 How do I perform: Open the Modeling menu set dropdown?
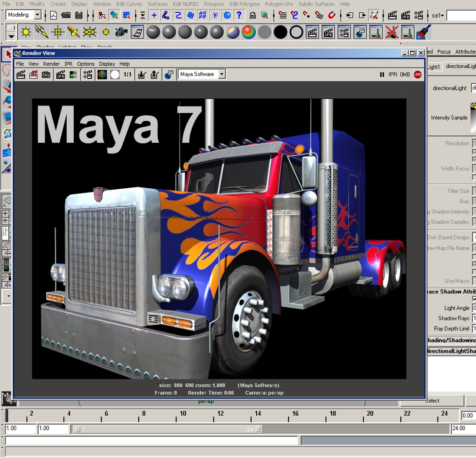pyautogui.click(x=37, y=14)
